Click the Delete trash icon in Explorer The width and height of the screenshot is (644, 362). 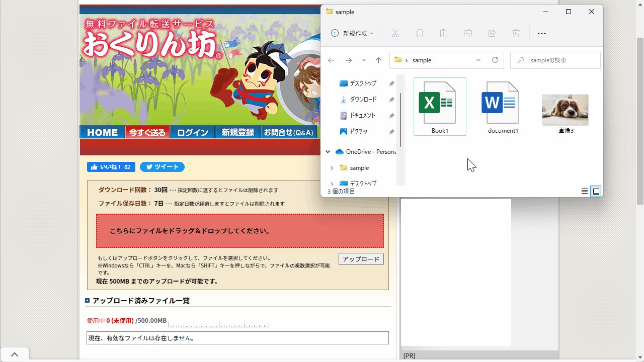tap(516, 33)
